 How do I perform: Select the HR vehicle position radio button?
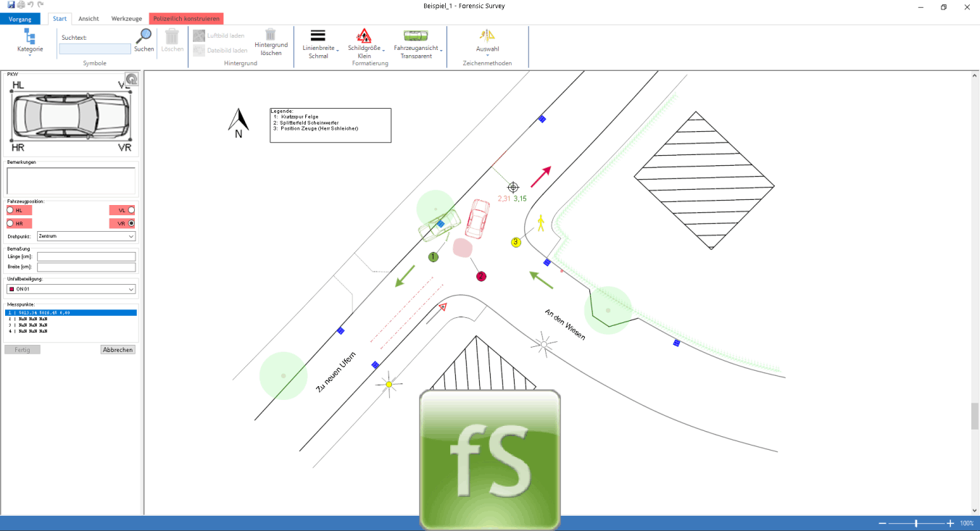click(x=11, y=224)
